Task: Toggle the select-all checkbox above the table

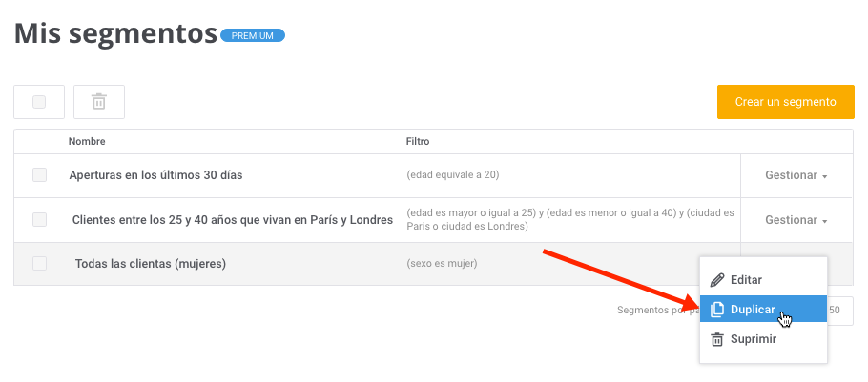Action: pos(39,102)
